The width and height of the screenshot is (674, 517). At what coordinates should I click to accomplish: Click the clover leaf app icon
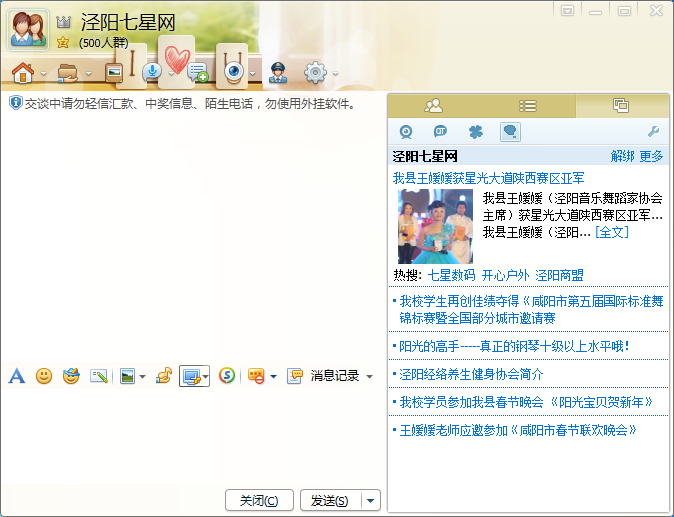[x=475, y=132]
